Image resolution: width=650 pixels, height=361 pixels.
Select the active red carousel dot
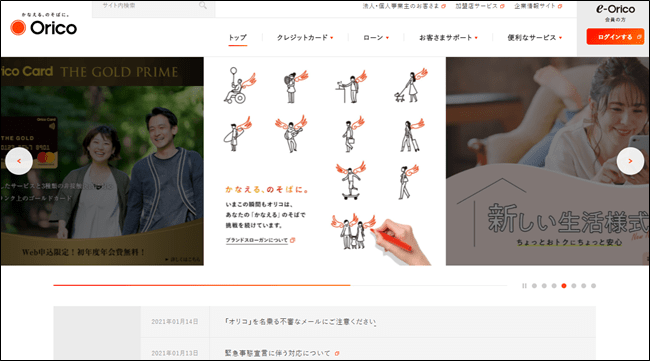point(564,286)
